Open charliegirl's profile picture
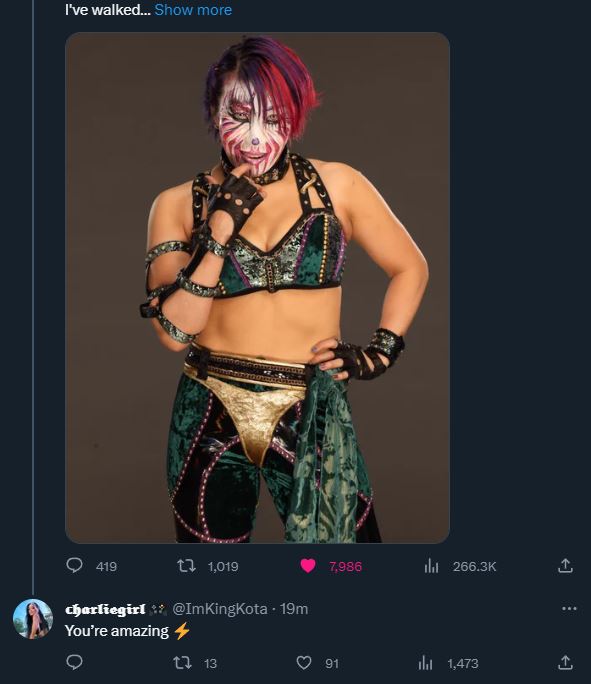 point(33,619)
